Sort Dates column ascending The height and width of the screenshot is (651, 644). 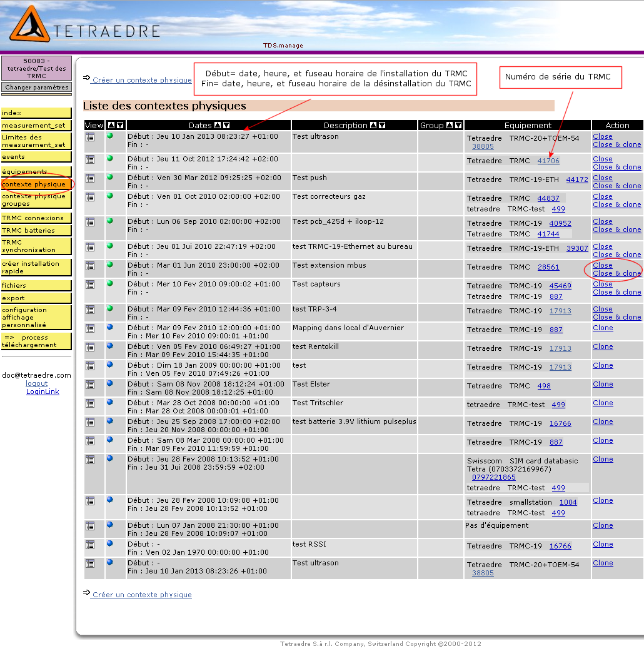click(218, 126)
